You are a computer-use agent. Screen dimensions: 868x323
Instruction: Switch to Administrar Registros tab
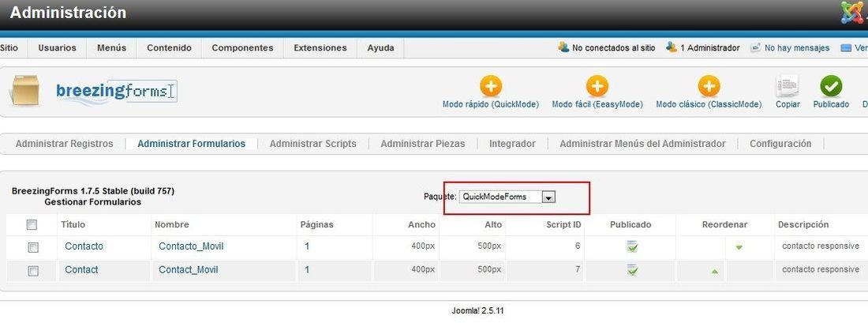pos(64,144)
